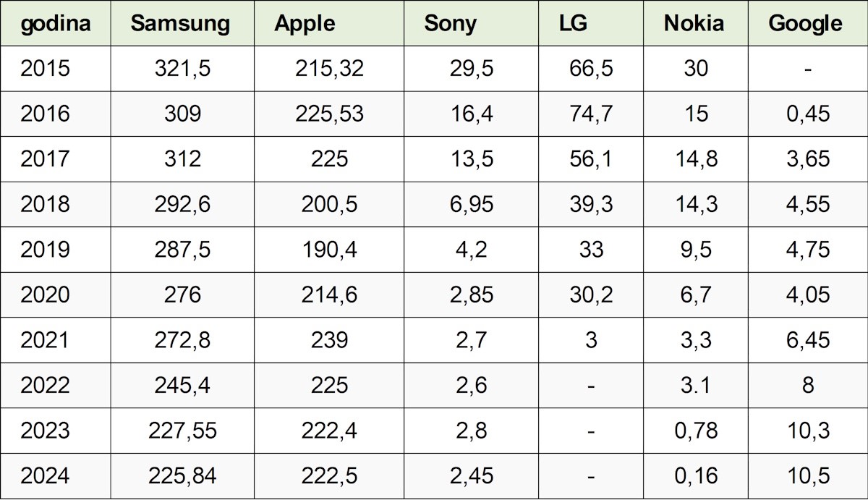Select the 2015 row label
Viewport: 868px width, 500px height.
pos(46,69)
